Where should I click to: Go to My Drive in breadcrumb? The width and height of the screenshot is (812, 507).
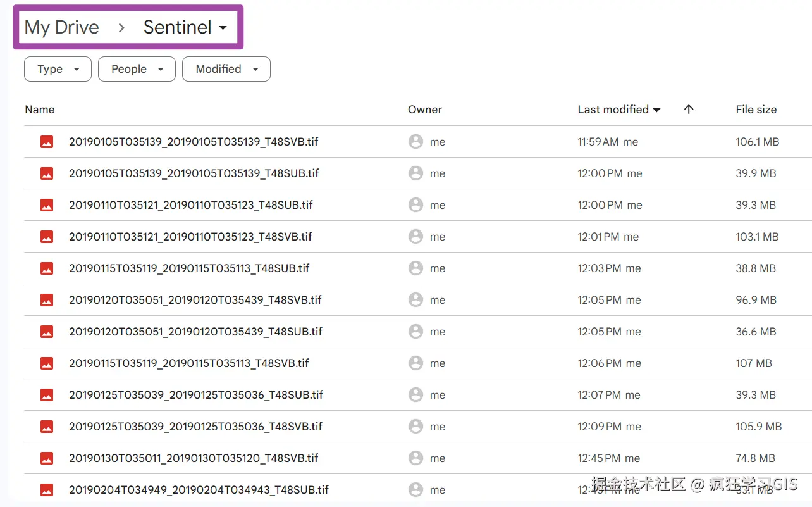coord(62,27)
